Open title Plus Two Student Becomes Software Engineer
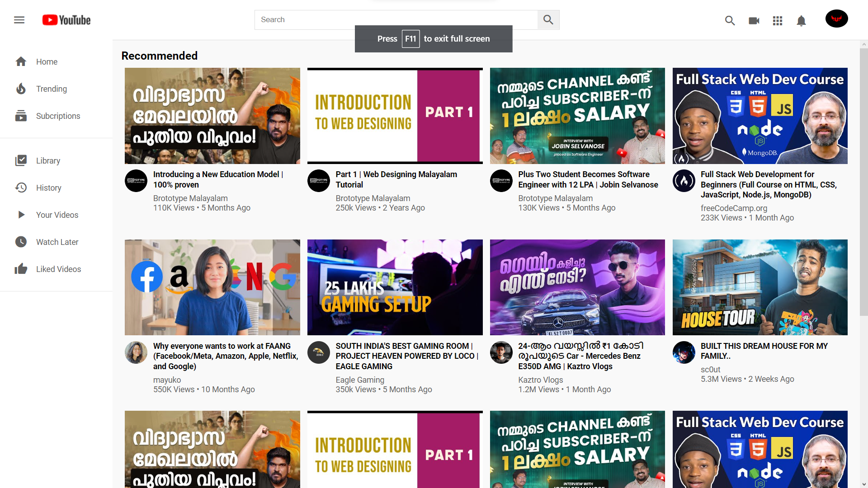Viewport: 868px width, 488px height. (x=588, y=179)
